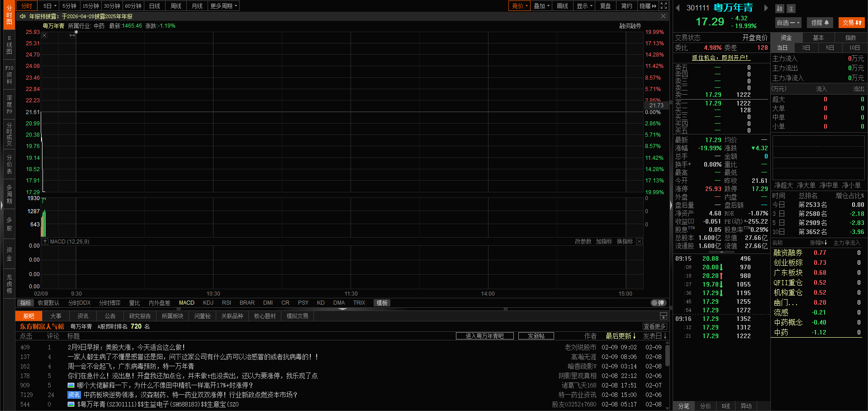This screenshot has height=411, width=868.
Task: Close the MACD indicator pane
Action: pyautogui.click(x=639, y=242)
